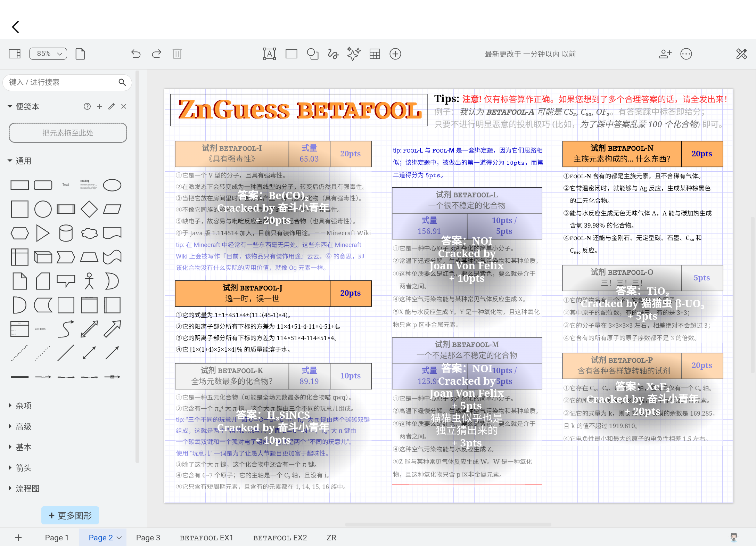Select the diamond shape in palette
This screenshot has height=556, width=756.
[89, 209]
